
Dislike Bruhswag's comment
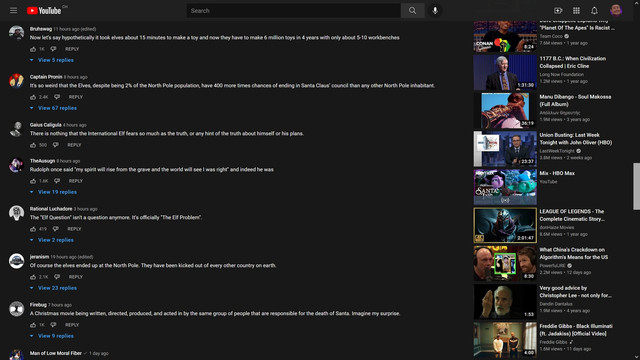[53, 49]
